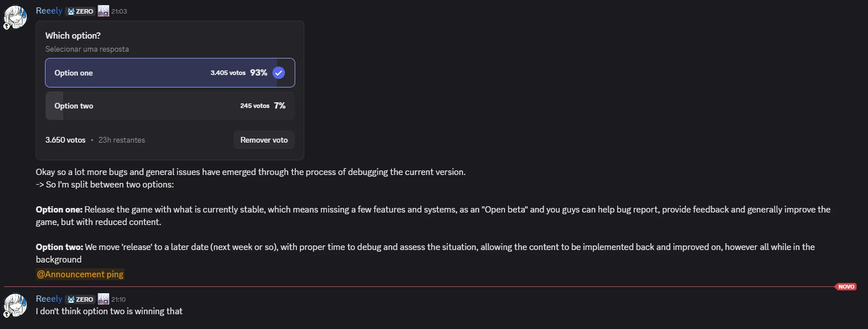Click the 21:03 timestamp
The width and height of the screenshot is (868, 329).
click(119, 11)
